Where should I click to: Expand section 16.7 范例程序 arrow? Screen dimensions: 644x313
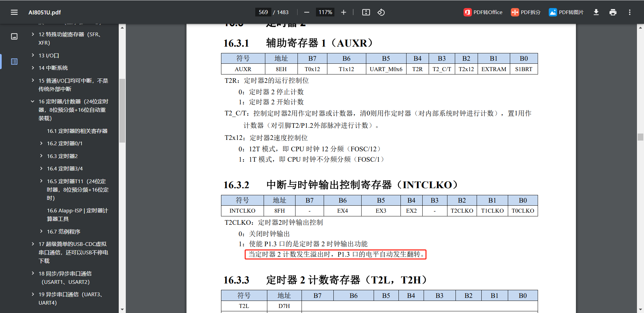click(41, 231)
